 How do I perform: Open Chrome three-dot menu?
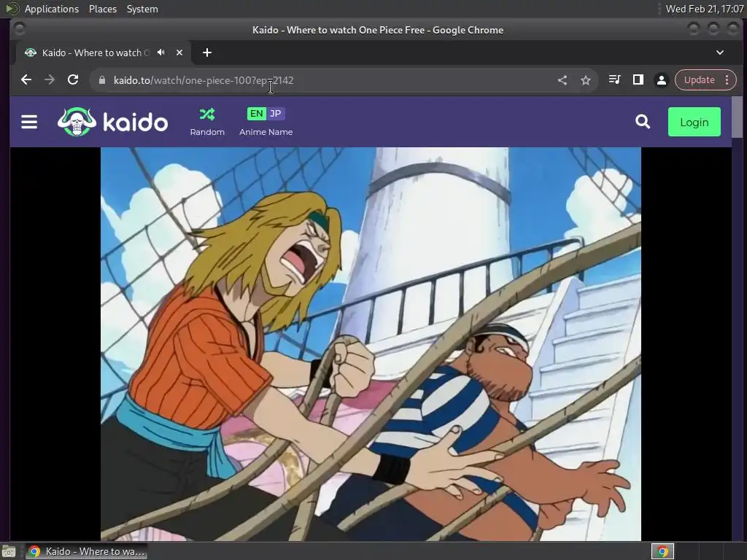727,80
